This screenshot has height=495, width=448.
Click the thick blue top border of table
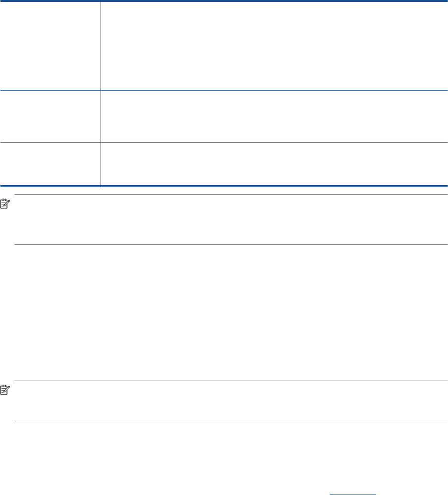click(224, 1)
